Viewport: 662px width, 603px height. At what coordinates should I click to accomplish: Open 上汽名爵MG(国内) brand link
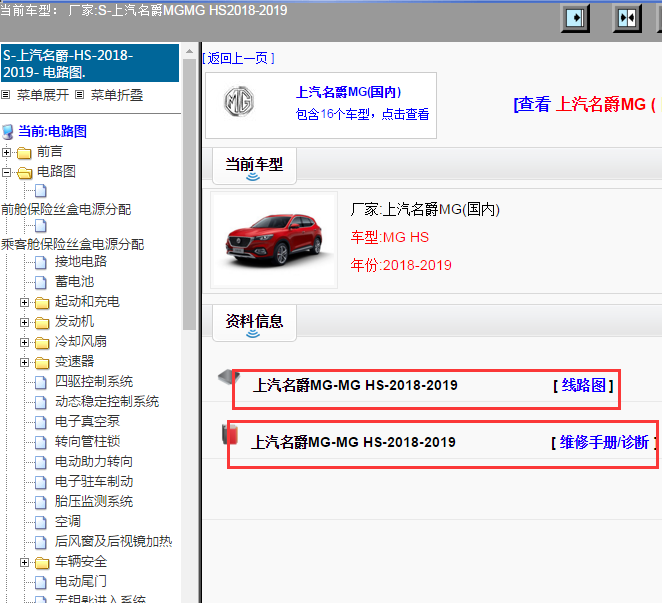pyautogui.click(x=348, y=92)
